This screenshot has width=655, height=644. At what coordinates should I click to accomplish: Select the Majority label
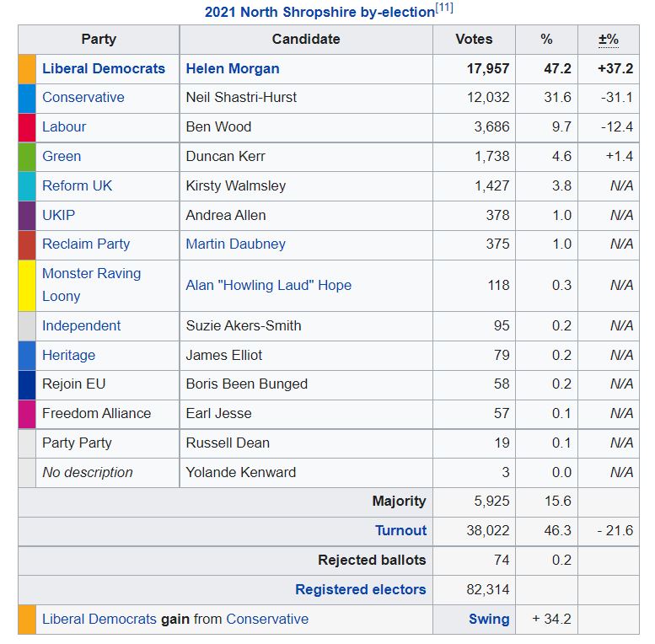pos(399,501)
